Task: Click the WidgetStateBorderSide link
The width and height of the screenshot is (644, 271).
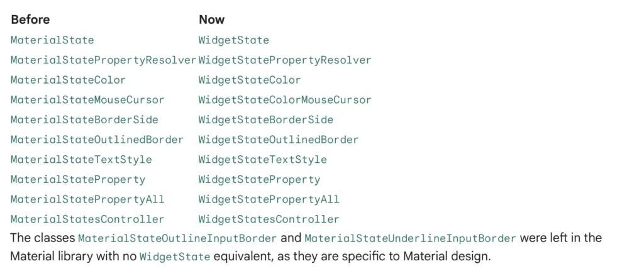Action: pyautogui.click(x=266, y=120)
